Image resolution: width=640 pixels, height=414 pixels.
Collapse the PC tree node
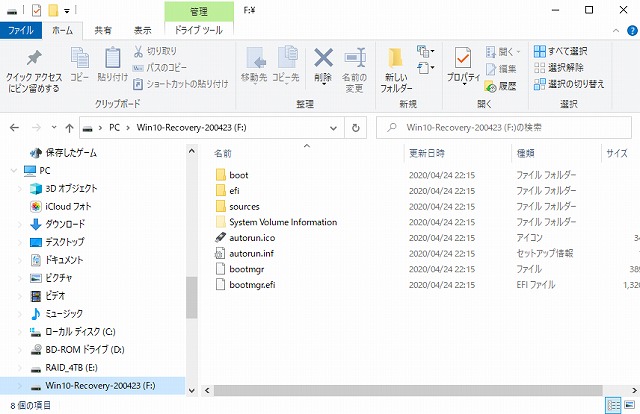click(14, 171)
